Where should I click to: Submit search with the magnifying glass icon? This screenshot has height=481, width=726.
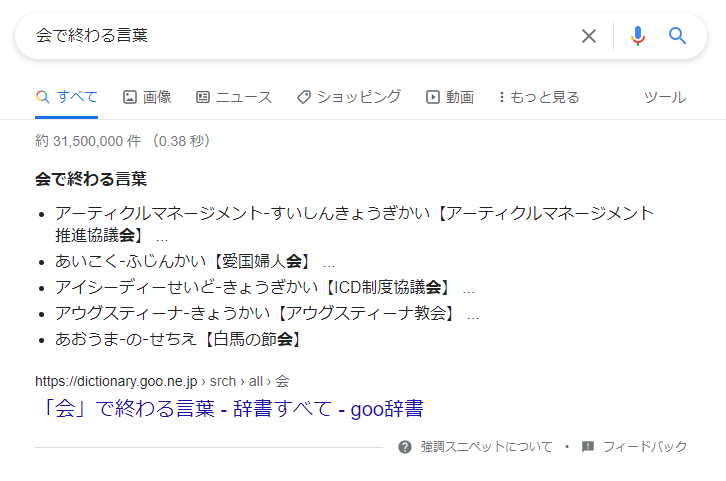(x=677, y=36)
